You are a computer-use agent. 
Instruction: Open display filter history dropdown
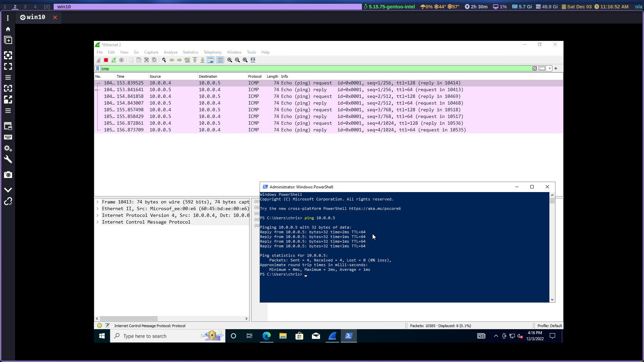pyautogui.click(x=550, y=68)
